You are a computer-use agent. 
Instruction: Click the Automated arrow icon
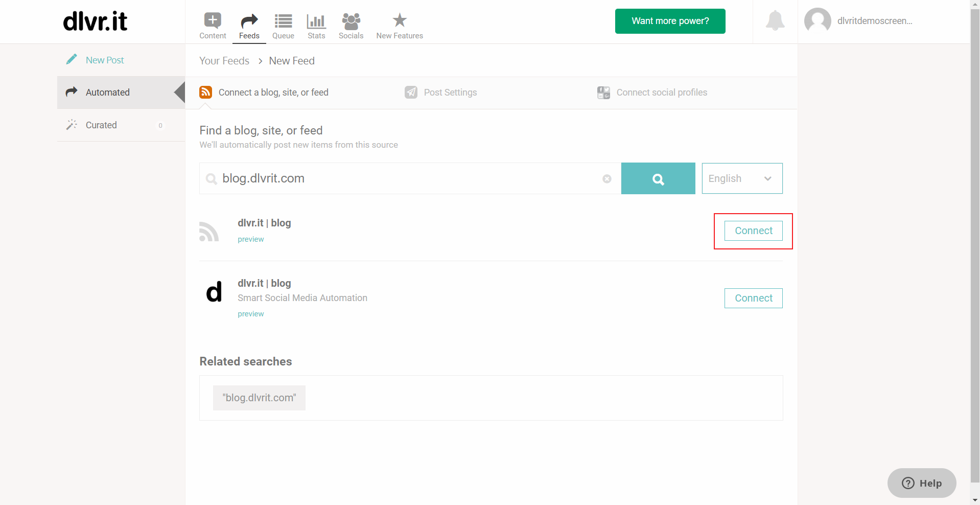tap(72, 91)
